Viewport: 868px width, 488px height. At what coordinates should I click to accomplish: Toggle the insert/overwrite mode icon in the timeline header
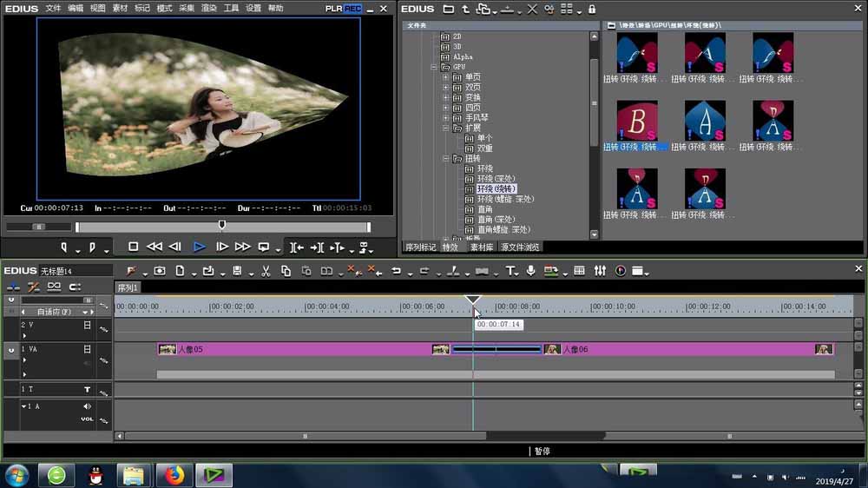click(x=13, y=287)
